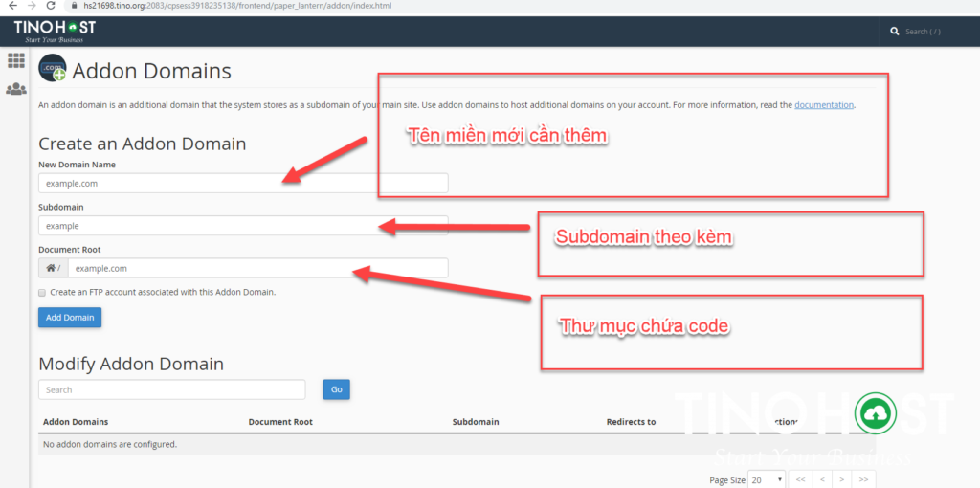Reload the page with browser refresh icon
This screenshot has width=980, height=488.
coord(52,5)
